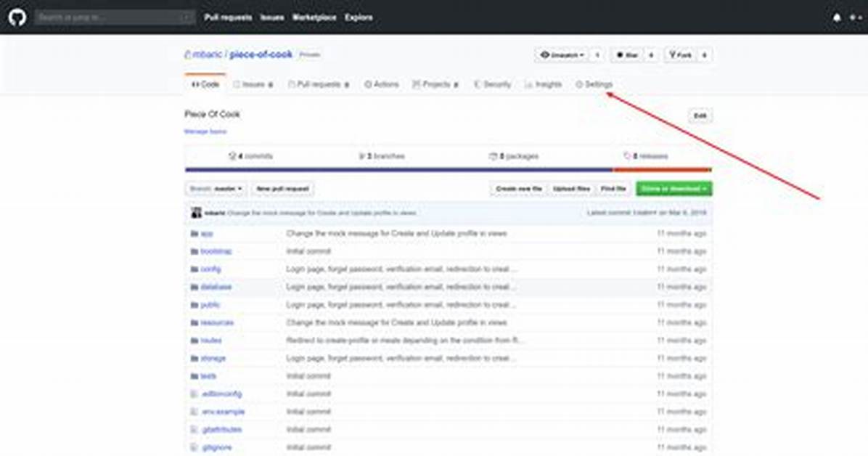
Task: Open the latest commit message link
Action: [x=322, y=213]
